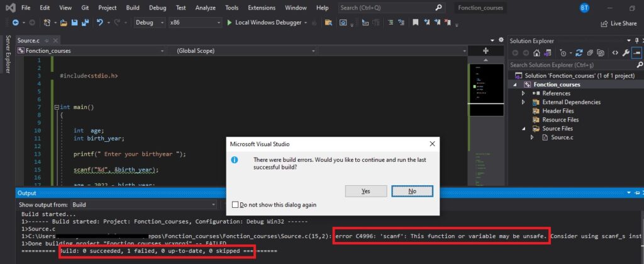Screen dimensions: 644x264
Task: Check 'Do not show this dialog again'
Action: (235, 204)
